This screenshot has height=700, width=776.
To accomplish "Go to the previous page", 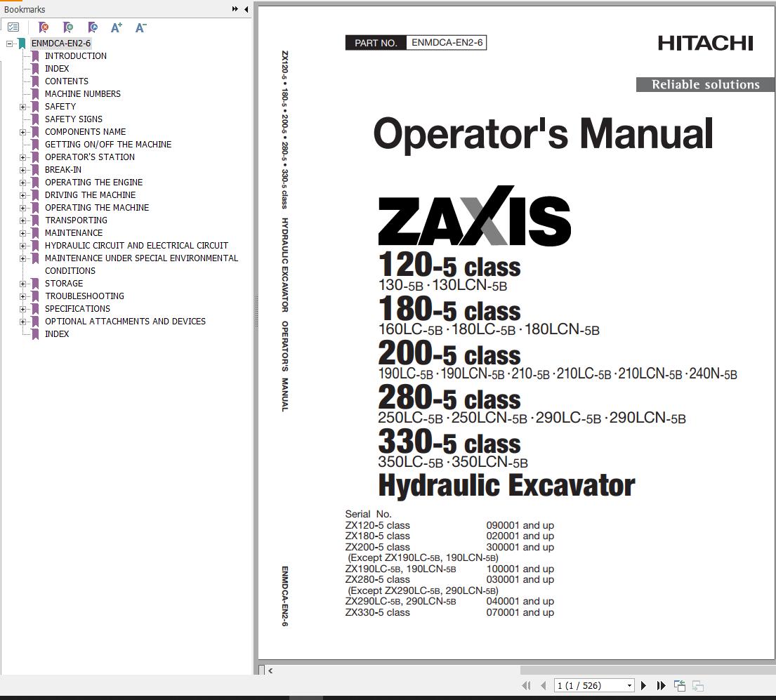I will pyautogui.click(x=544, y=686).
